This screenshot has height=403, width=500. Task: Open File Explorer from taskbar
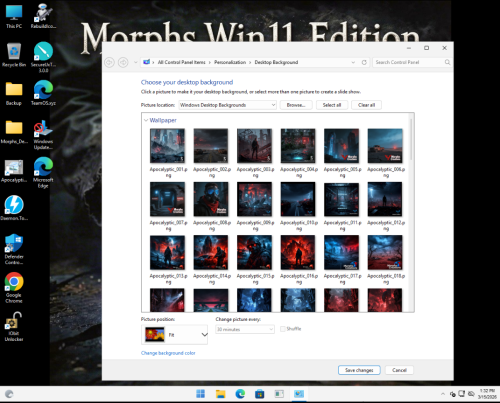220,394
